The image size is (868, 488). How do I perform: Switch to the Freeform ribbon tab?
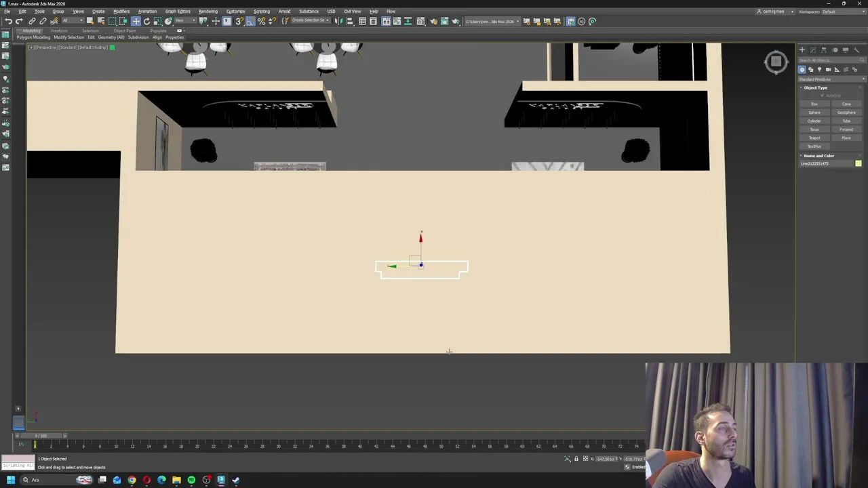click(x=59, y=30)
